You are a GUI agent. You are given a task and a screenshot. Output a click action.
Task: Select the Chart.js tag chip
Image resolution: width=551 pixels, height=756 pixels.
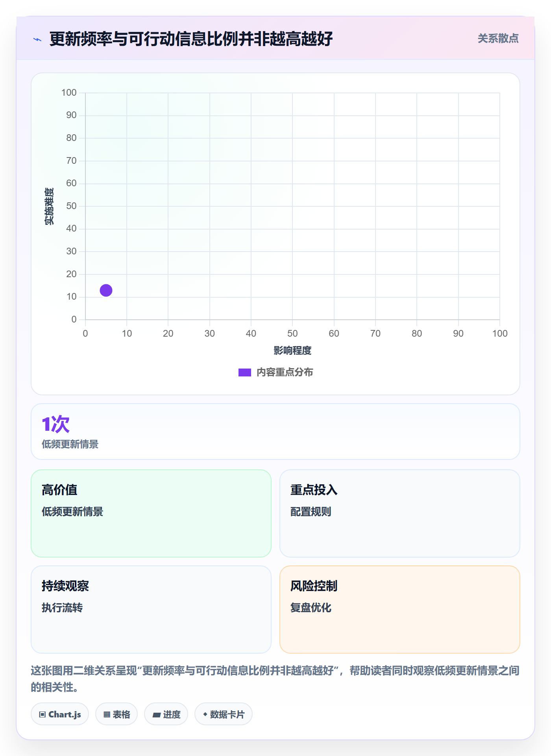[x=60, y=714]
